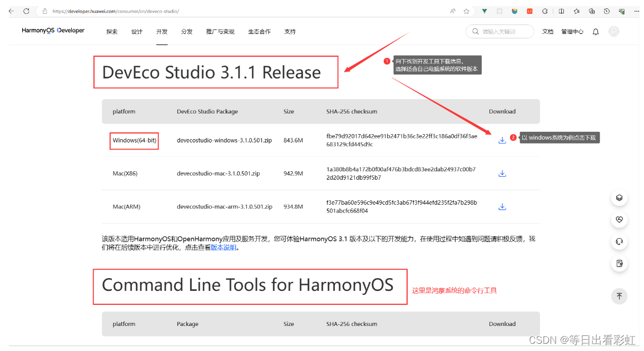Click the Command Line Tools for HarmonyOS heading
Viewport: 644px width, 351px height.
(247, 285)
